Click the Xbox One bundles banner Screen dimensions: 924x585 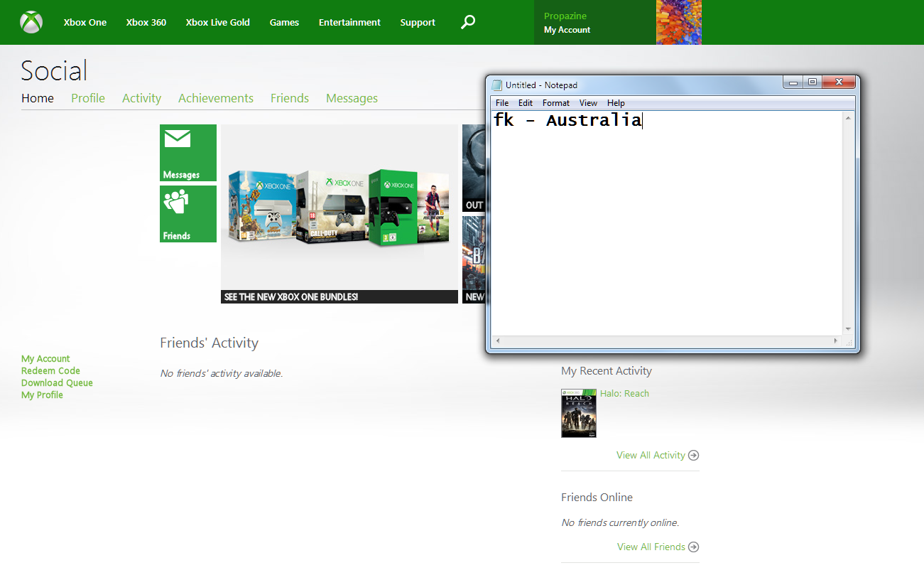click(x=339, y=214)
